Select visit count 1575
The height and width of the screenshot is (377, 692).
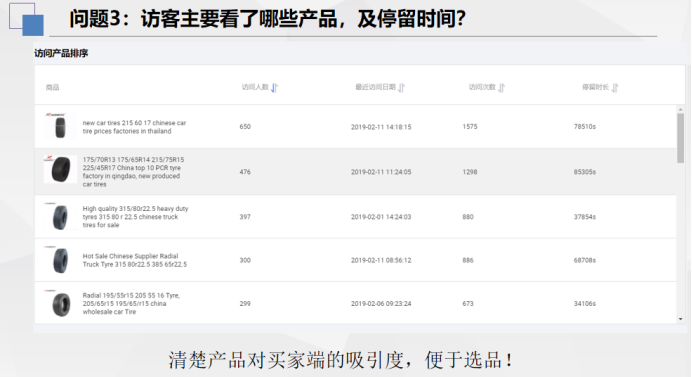pos(470,127)
